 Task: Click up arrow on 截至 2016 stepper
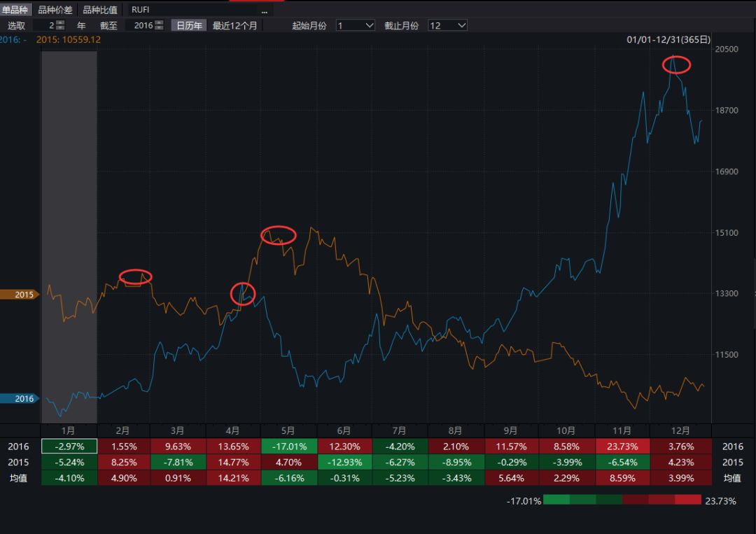coord(161,22)
